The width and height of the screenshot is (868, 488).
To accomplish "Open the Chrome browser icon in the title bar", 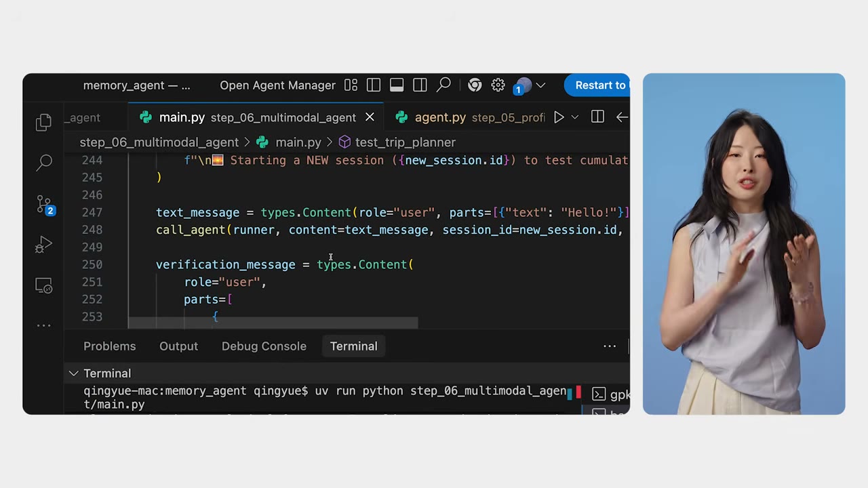I will pos(475,85).
